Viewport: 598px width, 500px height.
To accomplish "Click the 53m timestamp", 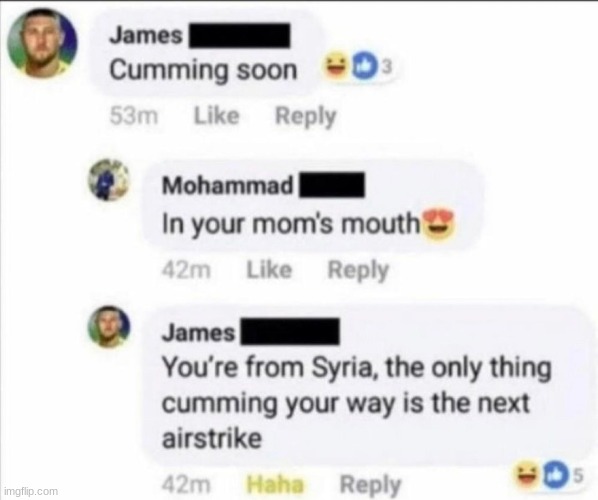I will (134, 116).
